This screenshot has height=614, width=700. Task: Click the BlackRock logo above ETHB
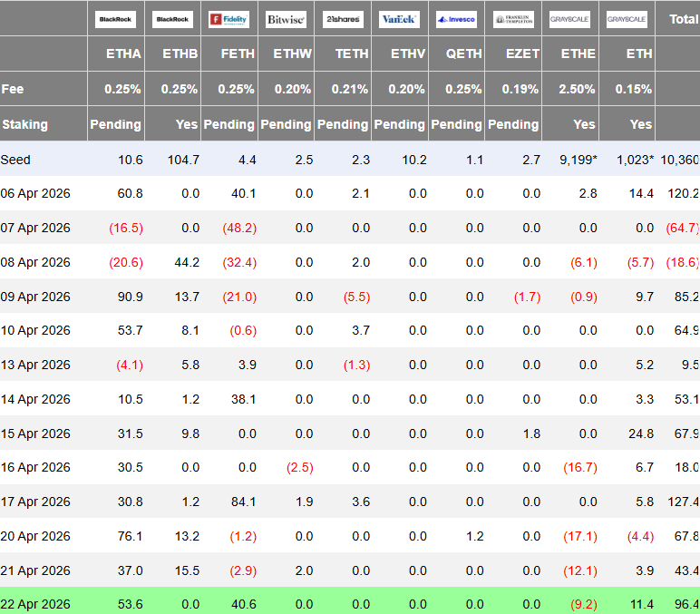(172, 19)
